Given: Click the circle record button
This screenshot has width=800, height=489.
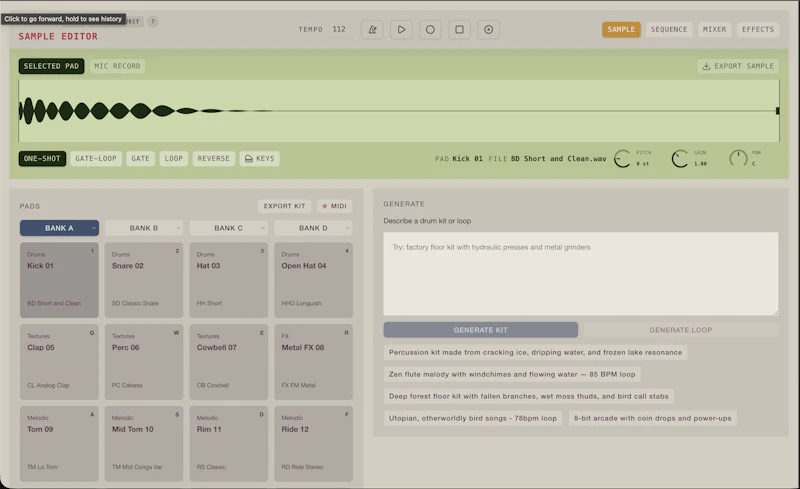Looking at the screenshot, I should (x=430, y=30).
